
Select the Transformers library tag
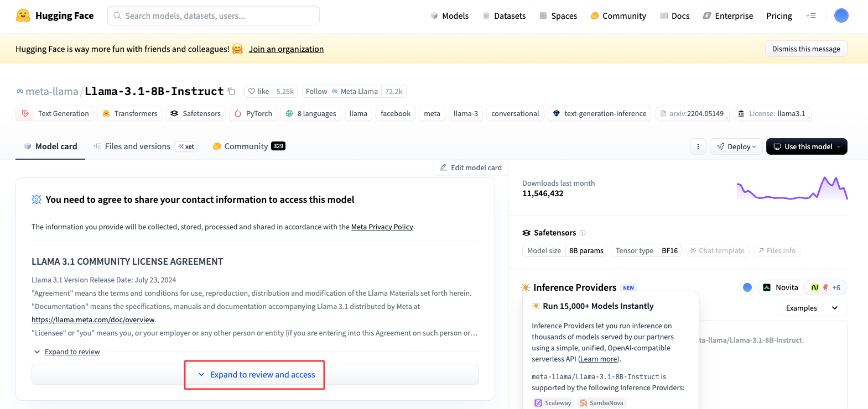(129, 113)
